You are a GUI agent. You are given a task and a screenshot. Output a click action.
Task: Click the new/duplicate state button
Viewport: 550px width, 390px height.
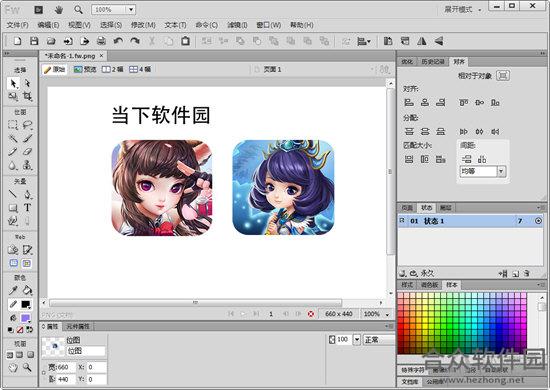(516, 274)
